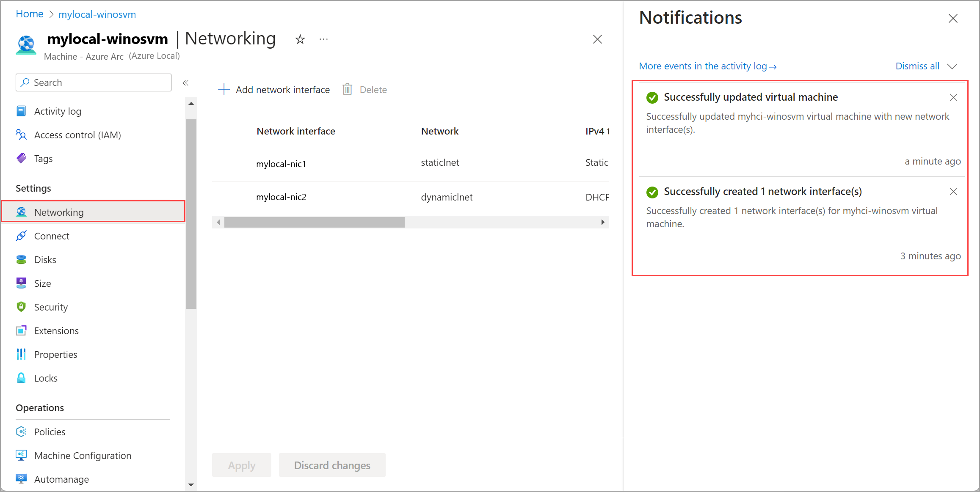Select the Tags icon
The image size is (980, 492).
pos(21,158)
